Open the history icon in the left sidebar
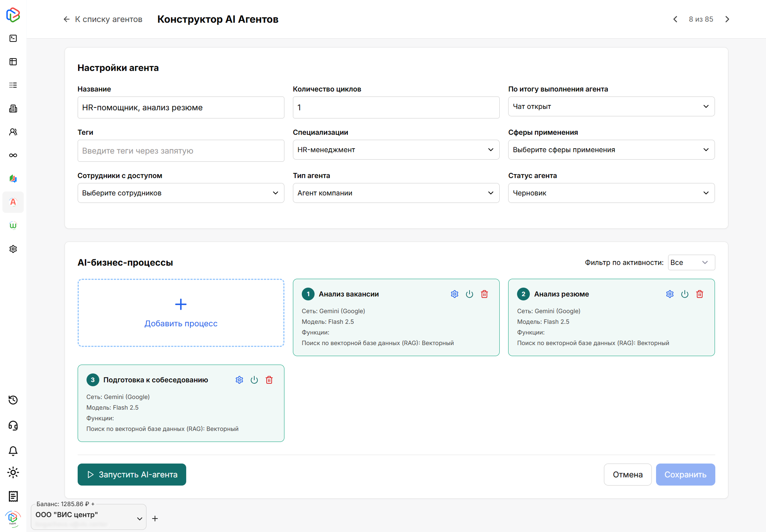 point(13,400)
